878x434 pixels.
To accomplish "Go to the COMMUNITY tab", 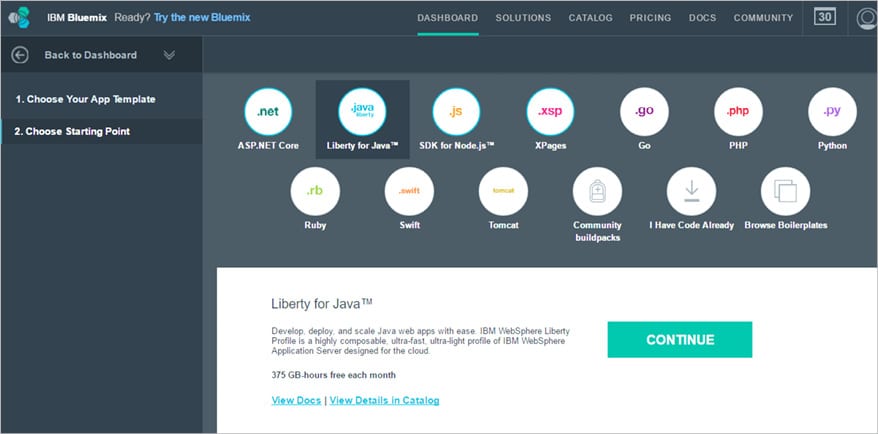I will coord(764,18).
